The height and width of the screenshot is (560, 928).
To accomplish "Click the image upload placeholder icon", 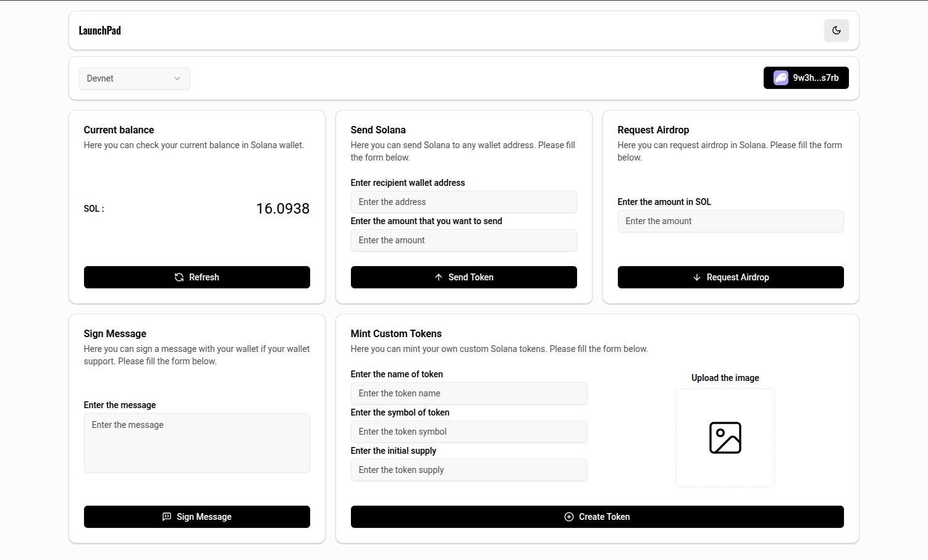I will (725, 438).
